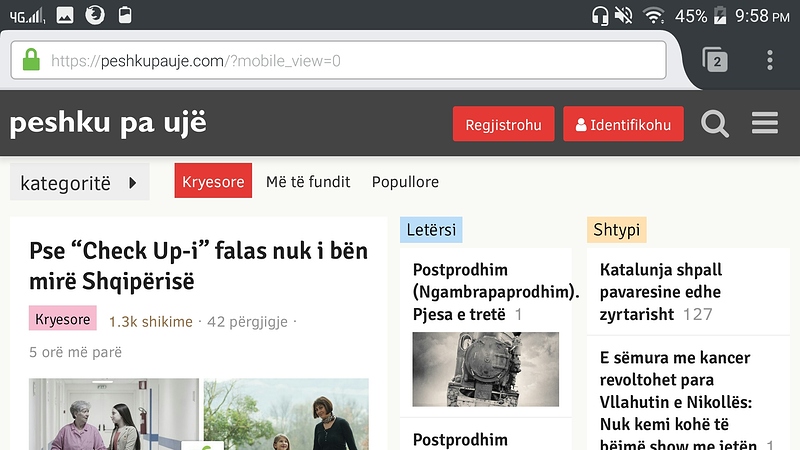Tap the Firefox notification icon in status bar
The image size is (800, 450).
(95, 15)
